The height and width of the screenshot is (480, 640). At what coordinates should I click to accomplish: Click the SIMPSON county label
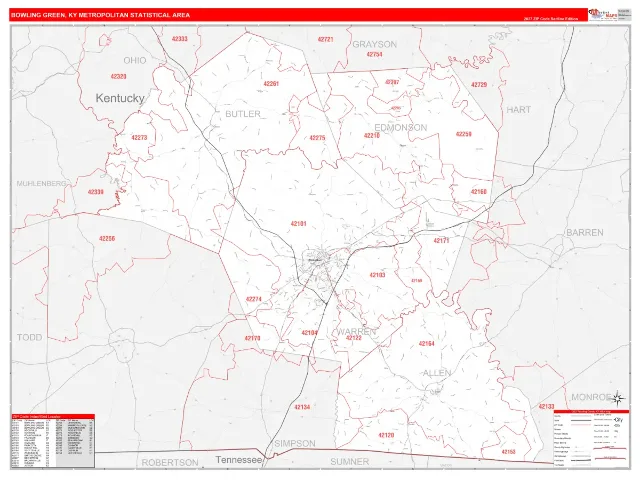(295, 443)
